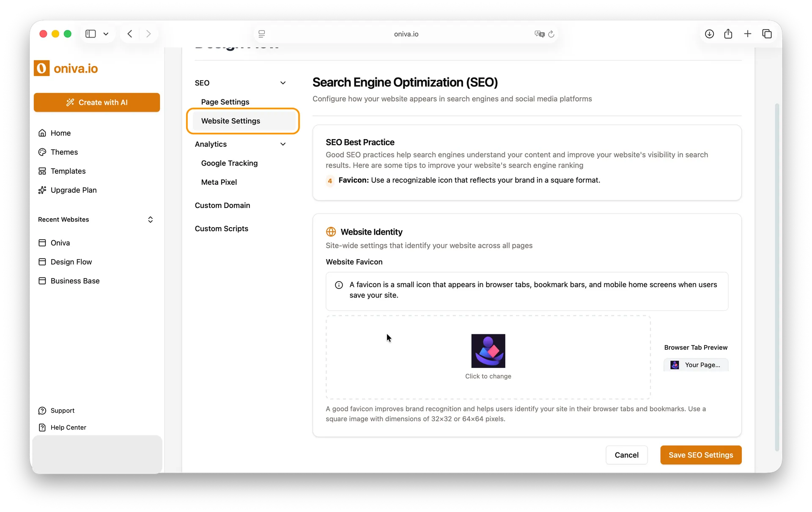
Task: Click the info icon in the favicon note
Action: click(339, 285)
